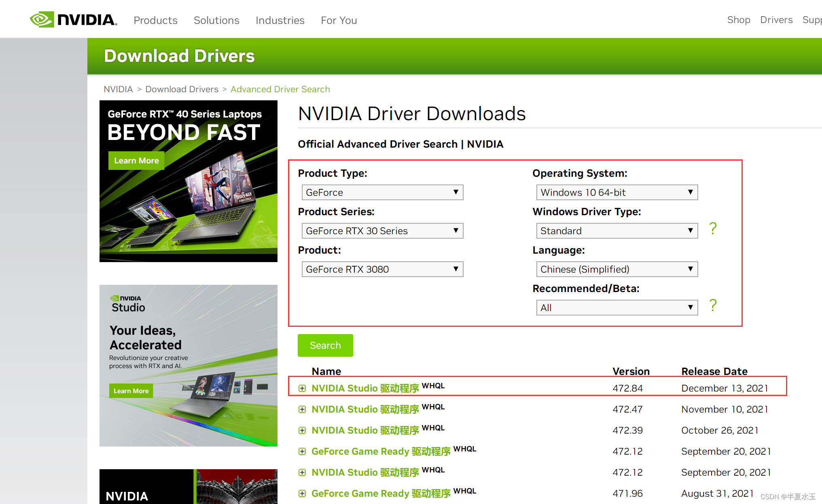Open the Product Type dropdown
The height and width of the screenshot is (504, 822).
coord(382,193)
